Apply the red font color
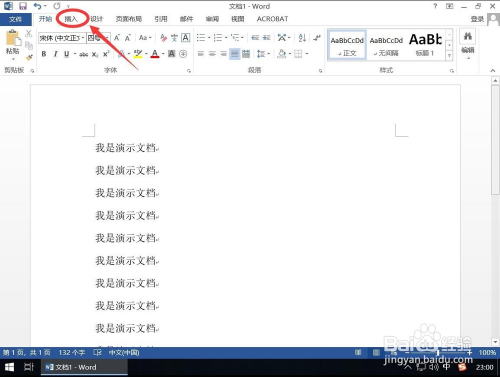 pyautogui.click(x=155, y=54)
